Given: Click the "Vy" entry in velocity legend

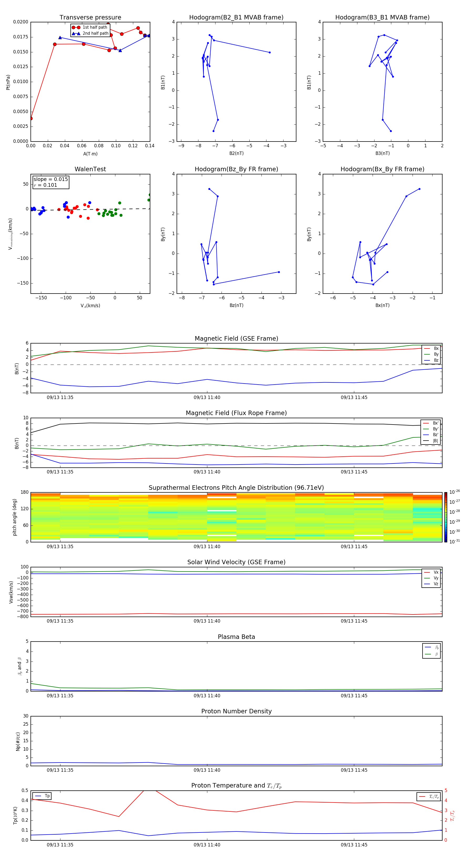Looking at the screenshot, I should [x=431, y=578].
